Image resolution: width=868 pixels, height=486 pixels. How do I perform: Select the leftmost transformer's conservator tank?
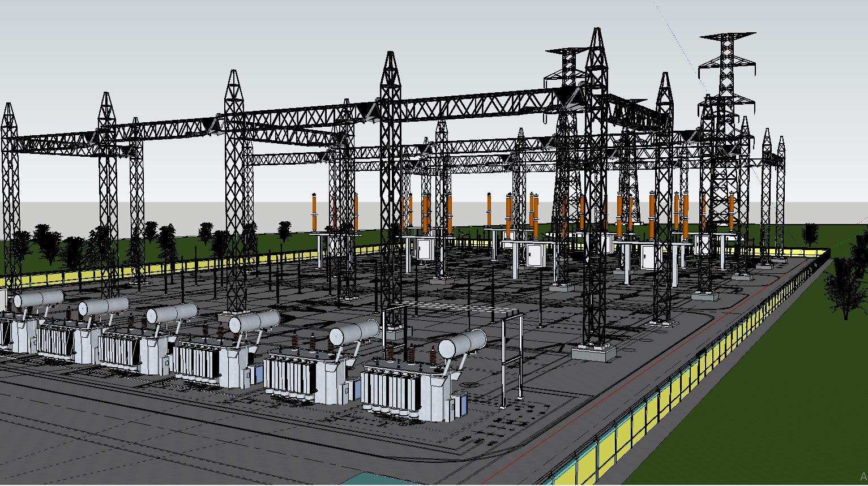(39, 299)
